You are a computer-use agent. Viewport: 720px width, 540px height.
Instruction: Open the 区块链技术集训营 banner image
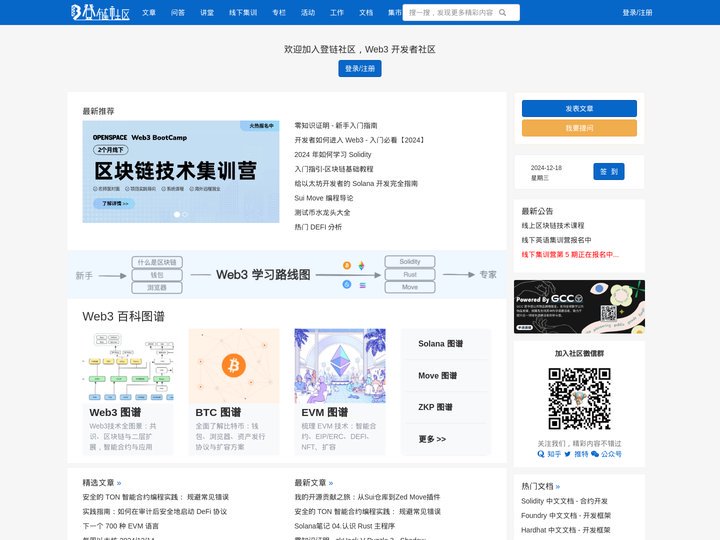click(x=181, y=172)
